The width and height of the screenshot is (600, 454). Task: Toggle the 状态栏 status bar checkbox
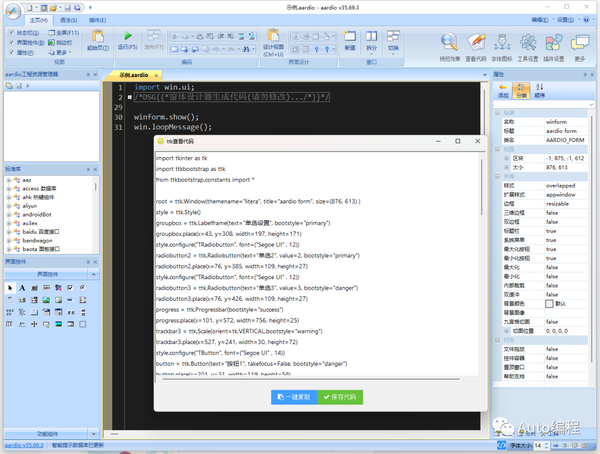point(12,33)
